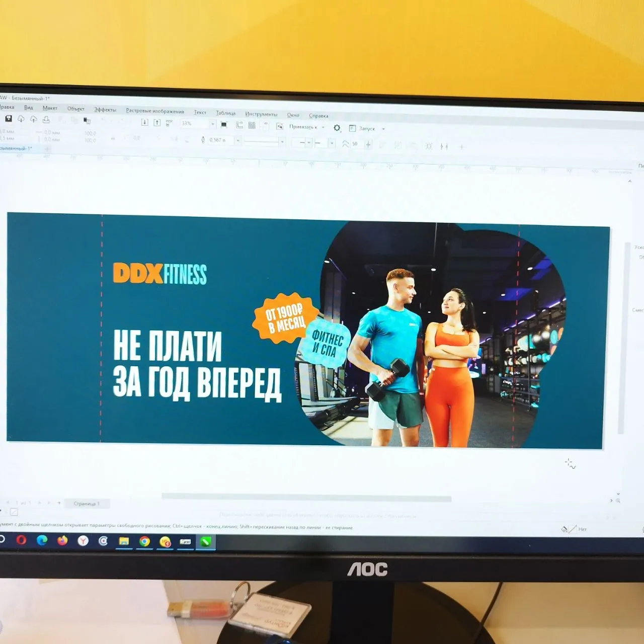Open the Справка menu
Image resolution: width=644 pixels, height=644 pixels.
point(318,116)
